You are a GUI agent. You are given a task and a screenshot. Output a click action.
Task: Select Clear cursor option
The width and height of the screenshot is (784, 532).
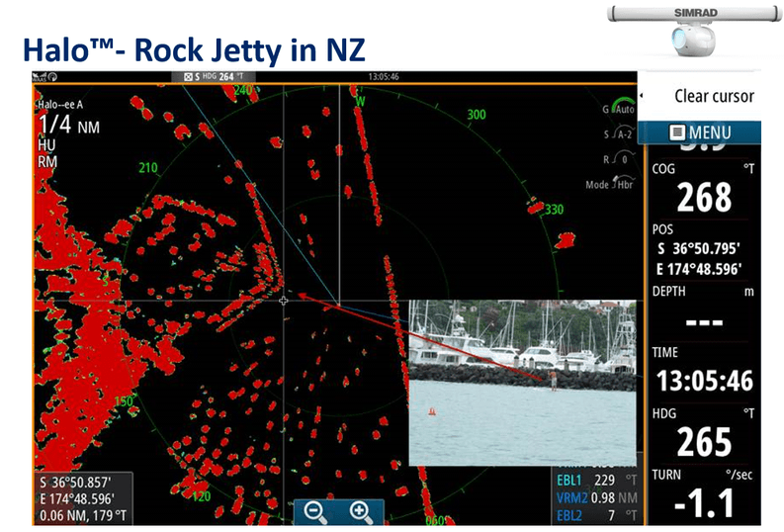click(713, 96)
